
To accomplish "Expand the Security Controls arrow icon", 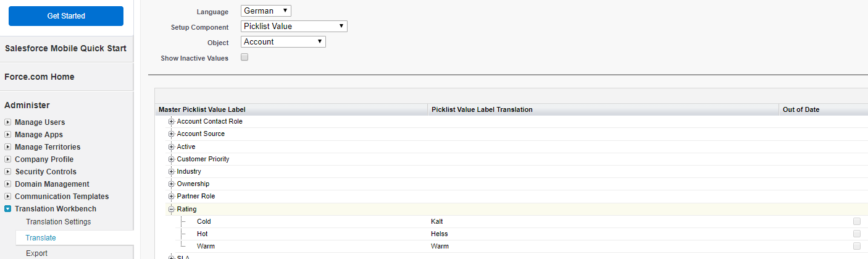I will pos(8,172).
